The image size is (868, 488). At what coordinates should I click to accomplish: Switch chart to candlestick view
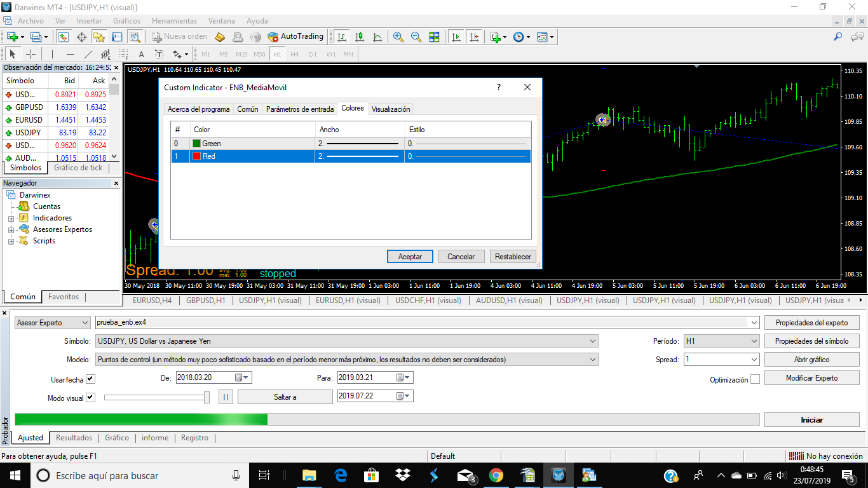(x=359, y=37)
